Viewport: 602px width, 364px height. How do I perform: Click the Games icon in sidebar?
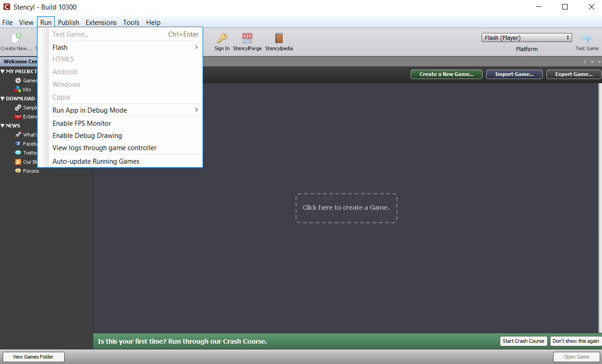coord(18,80)
